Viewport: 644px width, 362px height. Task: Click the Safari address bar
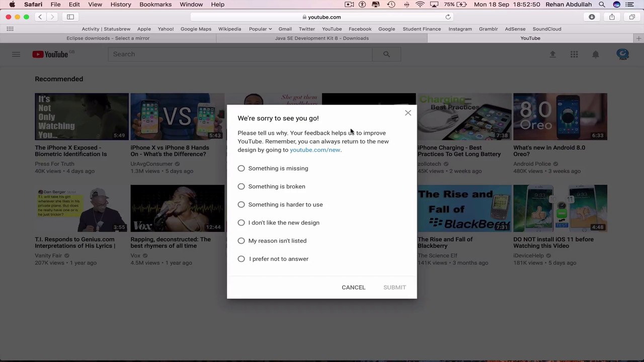coord(322,17)
